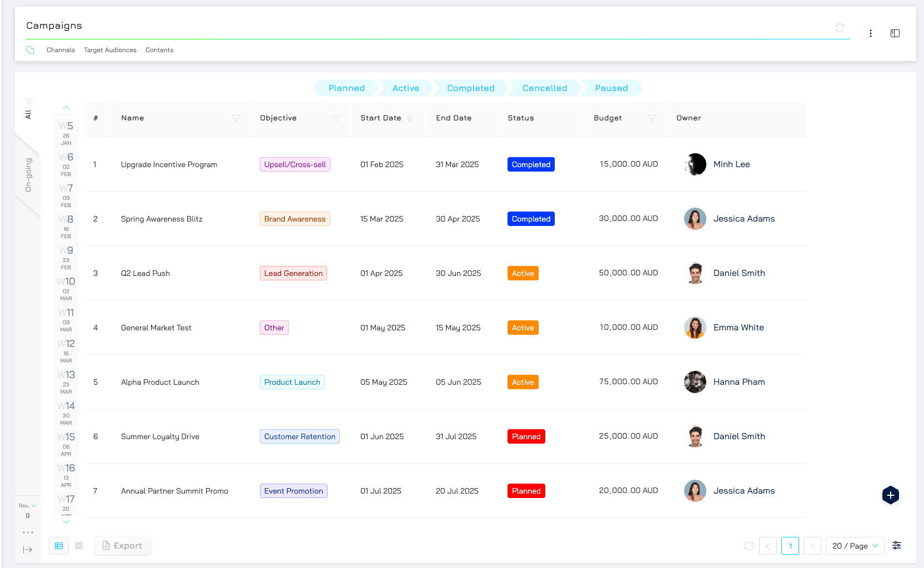Click the Export button
This screenshot has height=568, width=924.
pos(123,546)
